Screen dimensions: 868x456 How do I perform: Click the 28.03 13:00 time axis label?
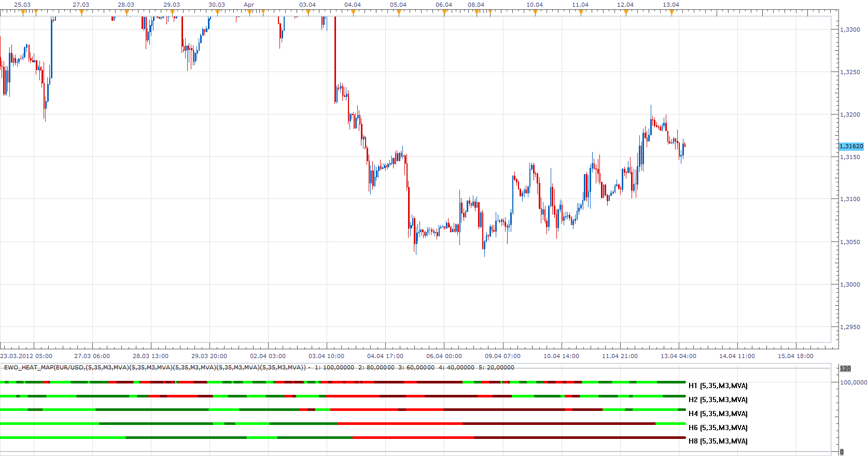(150, 356)
